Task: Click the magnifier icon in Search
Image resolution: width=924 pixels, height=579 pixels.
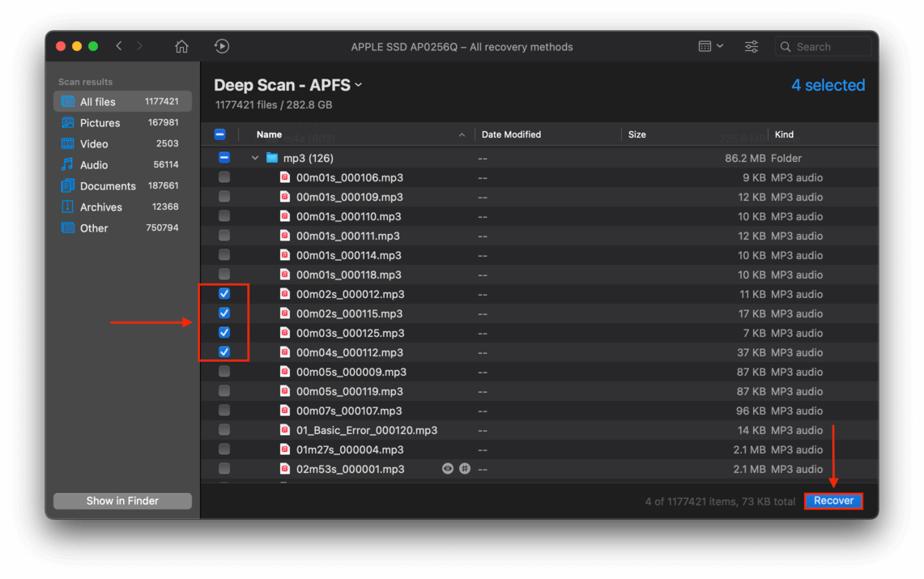Action: (x=786, y=46)
